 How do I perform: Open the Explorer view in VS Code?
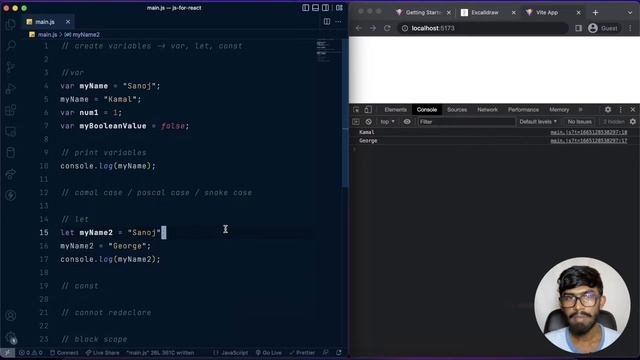click(x=11, y=24)
